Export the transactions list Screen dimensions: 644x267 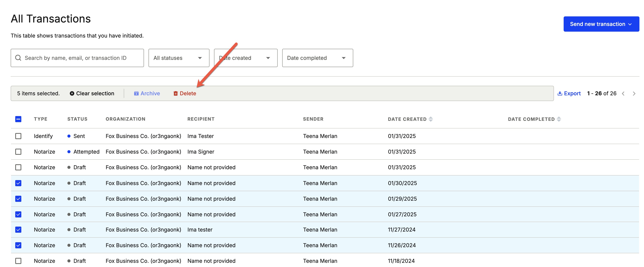(x=569, y=93)
